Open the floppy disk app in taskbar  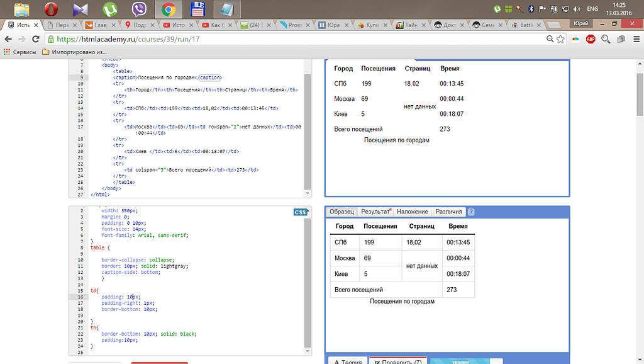tap(197, 9)
